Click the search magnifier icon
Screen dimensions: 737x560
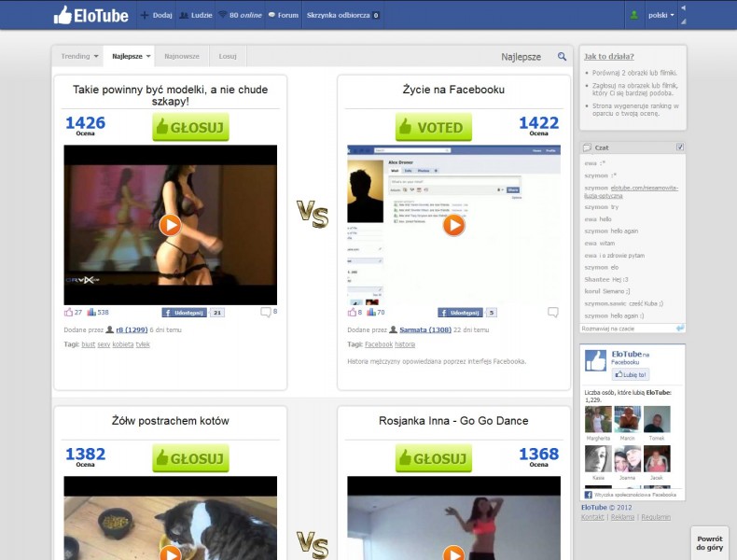(562, 57)
